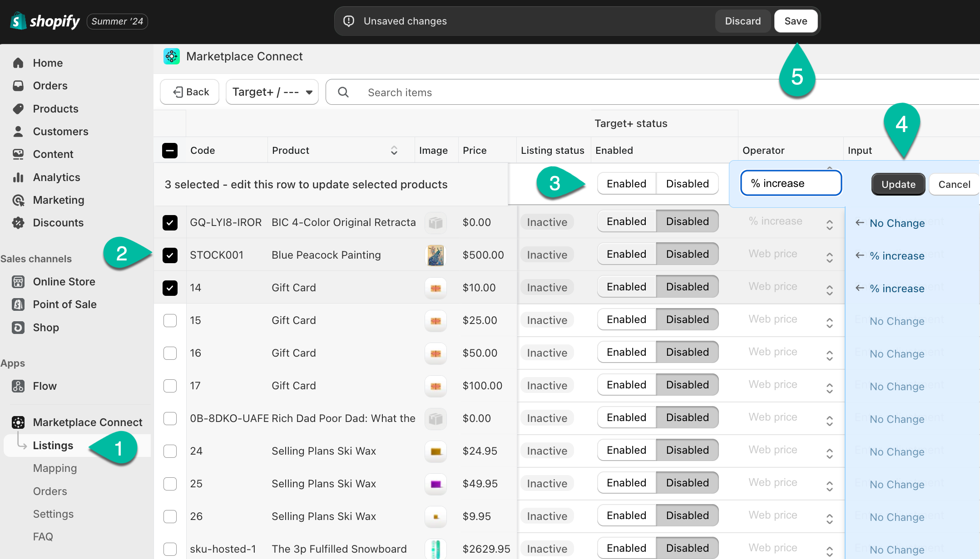Check the checkbox for code 24
The height and width of the screenshot is (559, 980).
(x=170, y=451)
